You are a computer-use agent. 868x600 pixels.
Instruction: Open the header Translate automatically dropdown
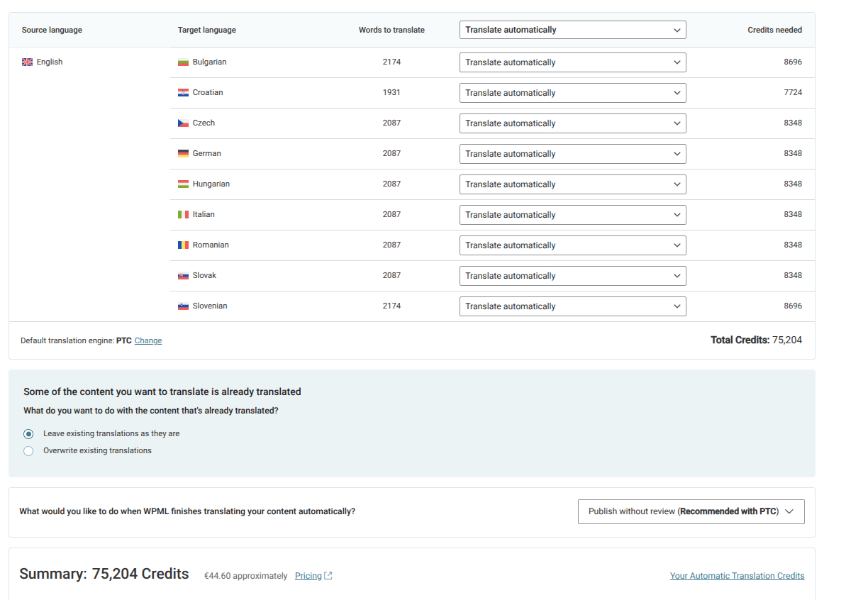coord(572,30)
